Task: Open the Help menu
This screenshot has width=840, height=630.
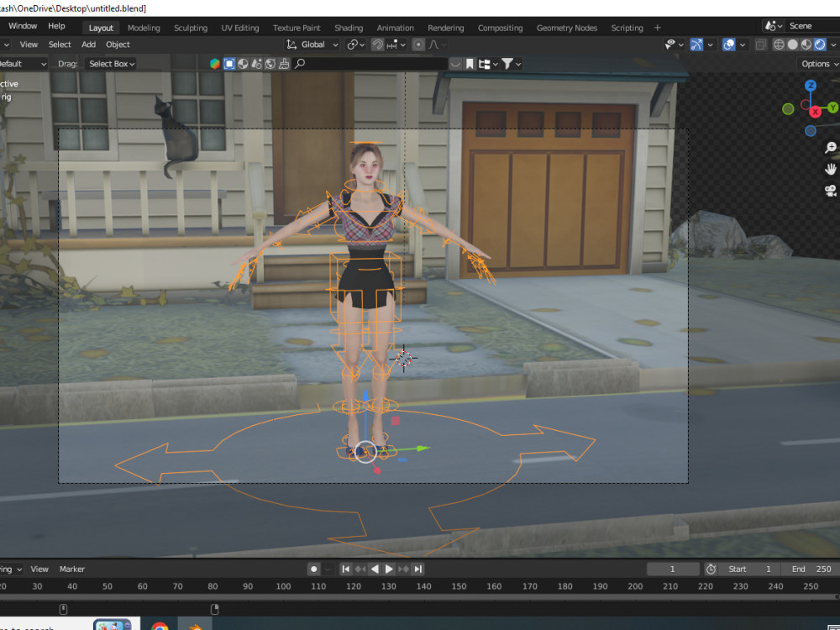Action: pos(56,26)
